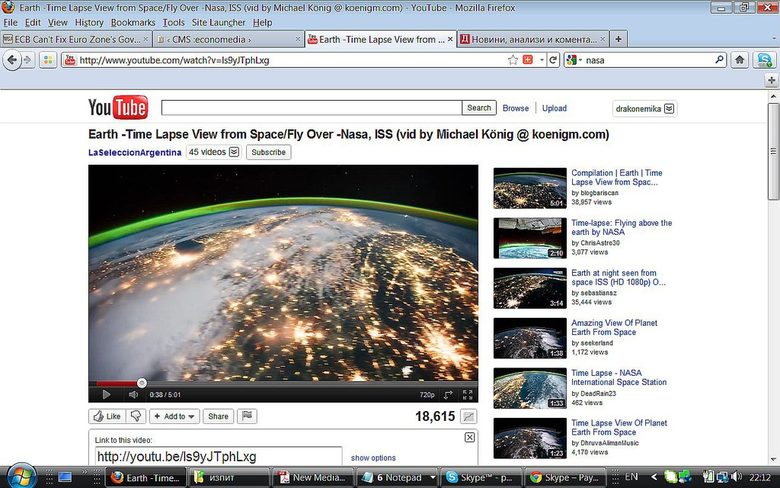Click magnifier icon in nasa search box
780x488 pixels.
(719, 60)
